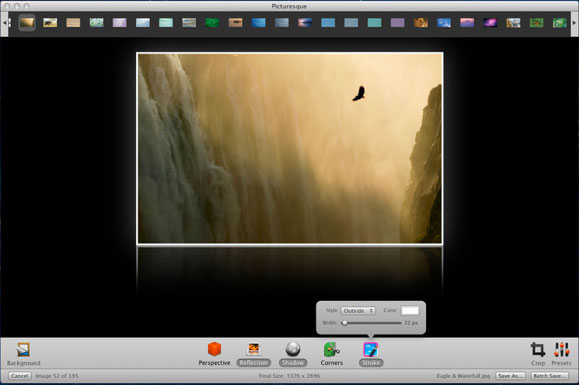Open the Style dropdown showing Outside

pyautogui.click(x=358, y=311)
